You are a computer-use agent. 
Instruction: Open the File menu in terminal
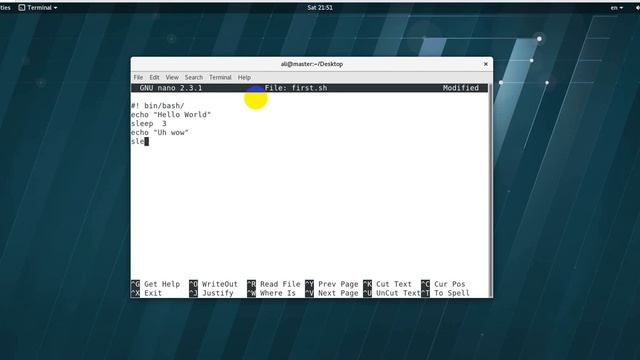pyautogui.click(x=138, y=77)
